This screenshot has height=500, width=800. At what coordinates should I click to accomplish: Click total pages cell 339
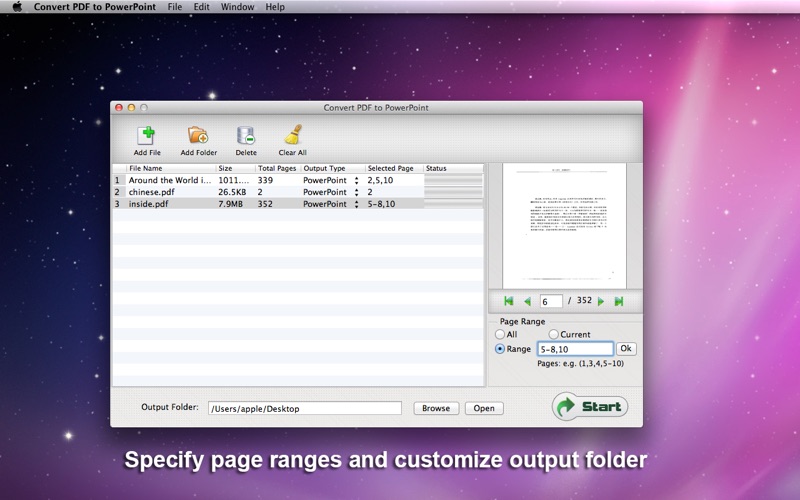265,180
